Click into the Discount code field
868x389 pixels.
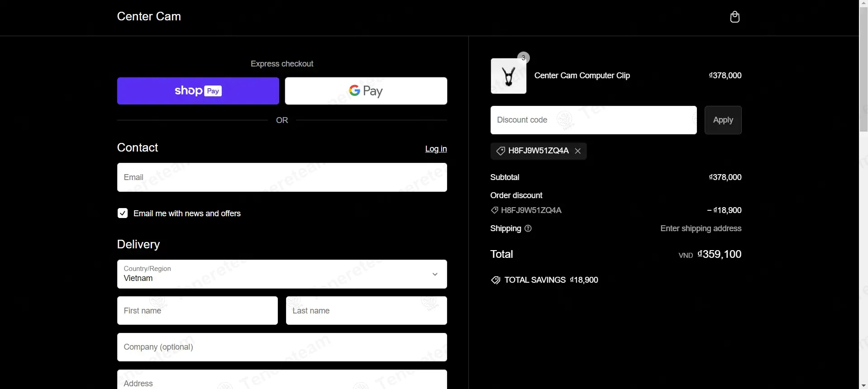click(x=593, y=120)
